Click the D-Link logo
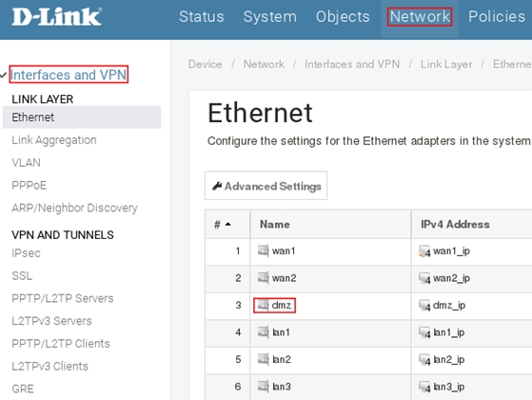Viewport: 532px width, 400px height. [x=56, y=17]
